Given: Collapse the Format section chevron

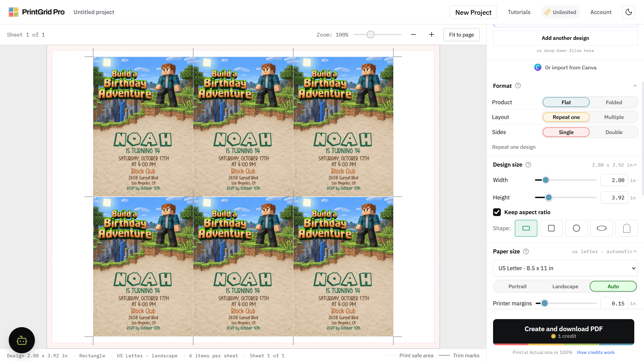Looking at the screenshot, I should 635,86.
